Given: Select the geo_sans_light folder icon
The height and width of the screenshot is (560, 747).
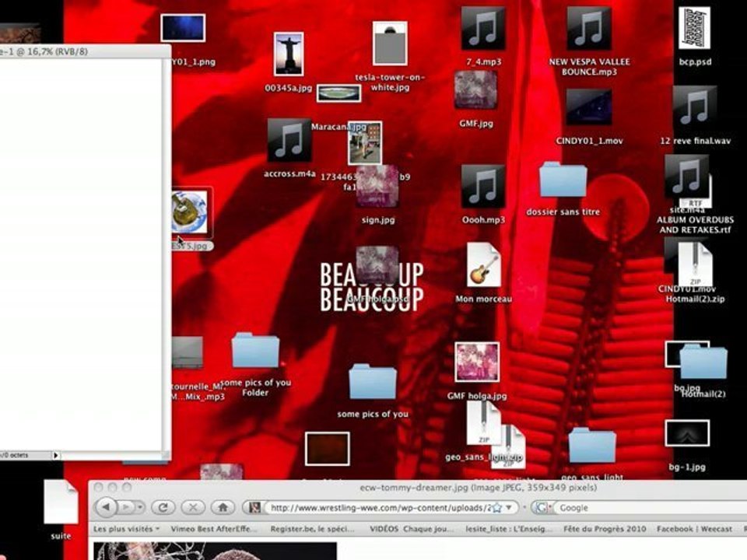Looking at the screenshot, I should pos(592,445).
